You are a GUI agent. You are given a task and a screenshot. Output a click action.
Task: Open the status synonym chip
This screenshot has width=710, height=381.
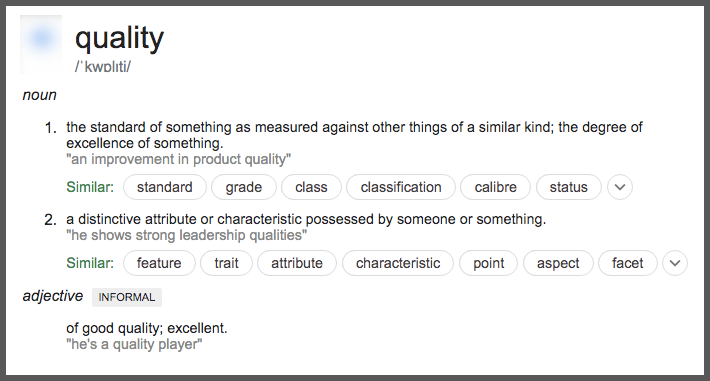(569, 187)
